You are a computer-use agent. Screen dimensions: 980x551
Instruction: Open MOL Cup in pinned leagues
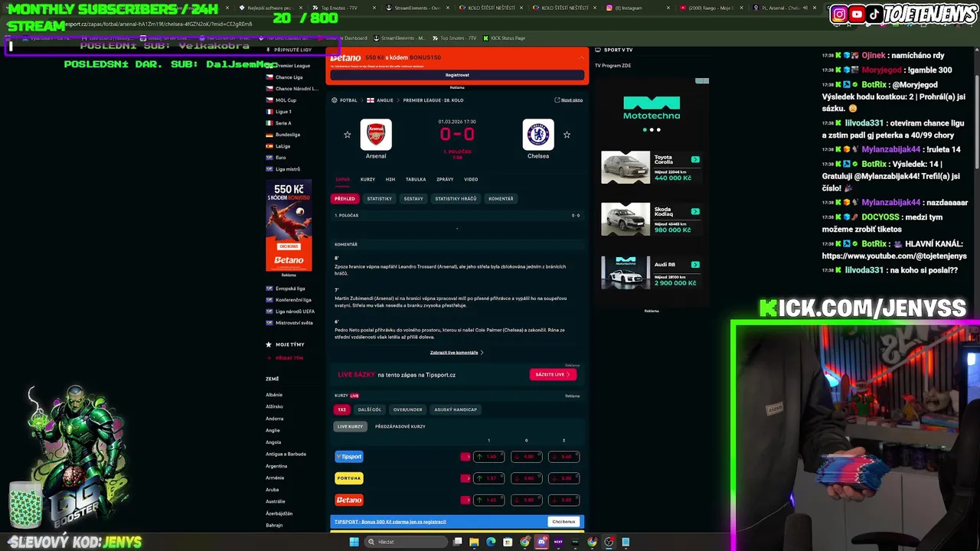(286, 100)
